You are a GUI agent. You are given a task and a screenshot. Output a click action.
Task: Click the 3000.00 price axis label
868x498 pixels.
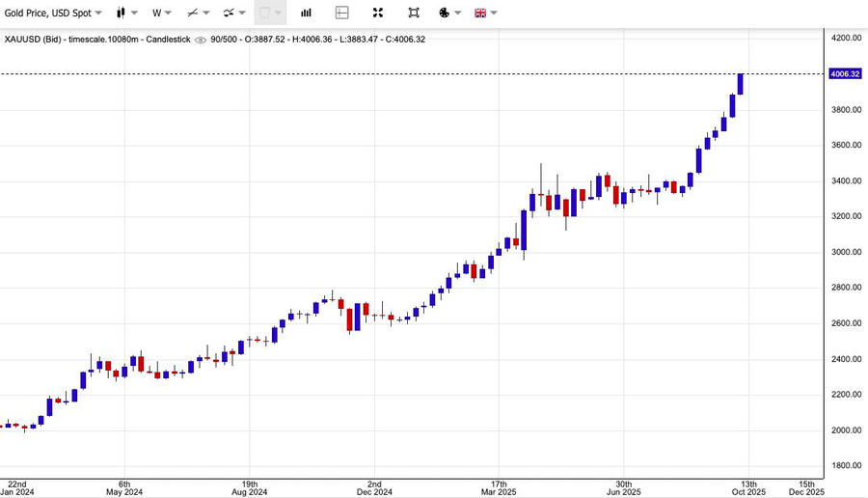click(x=846, y=252)
